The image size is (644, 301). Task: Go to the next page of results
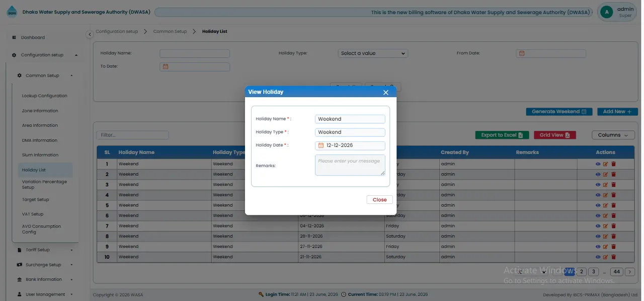[x=631, y=272]
